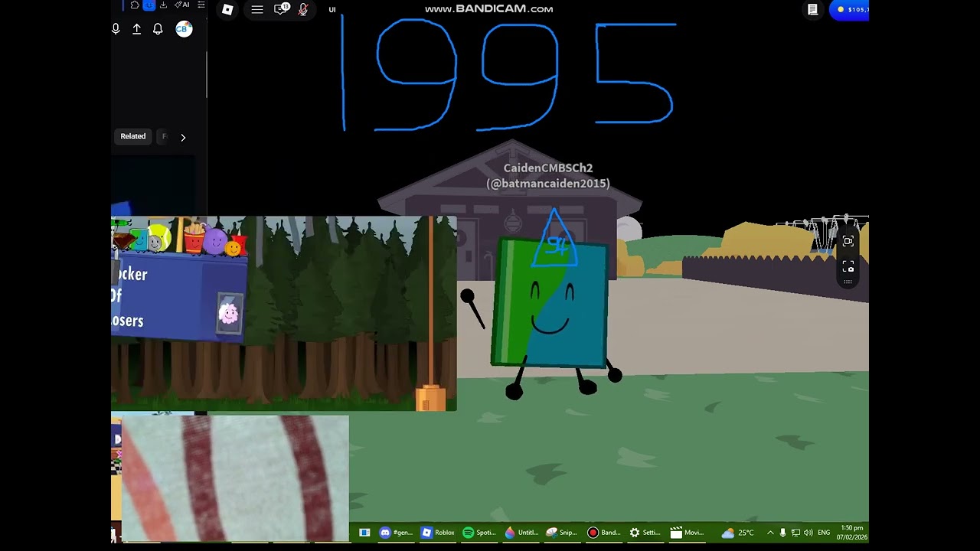Open the Movies app in taskbar

tap(687, 533)
